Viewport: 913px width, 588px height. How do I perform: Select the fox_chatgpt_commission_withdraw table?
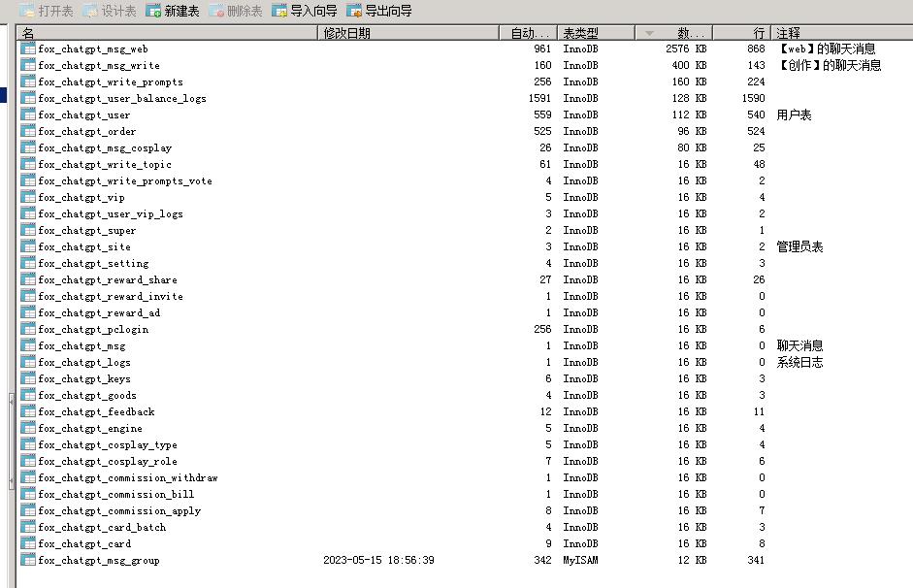128,477
